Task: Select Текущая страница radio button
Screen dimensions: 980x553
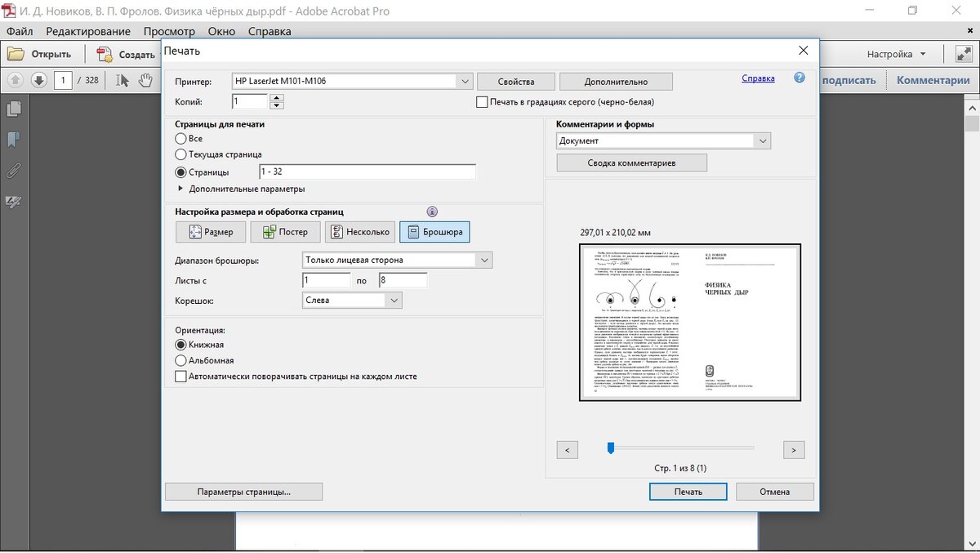Action: [x=181, y=154]
